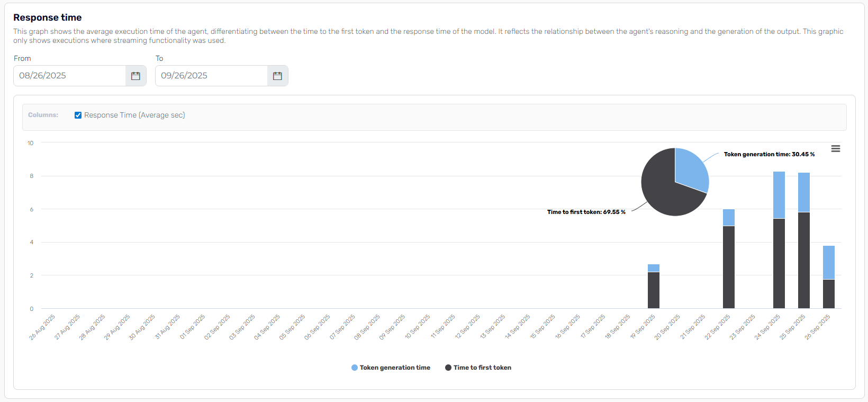The height and width of the screenshot is (402, 868).
Task: Toggle Token generation time legend marker
Action: click(355, 368)
